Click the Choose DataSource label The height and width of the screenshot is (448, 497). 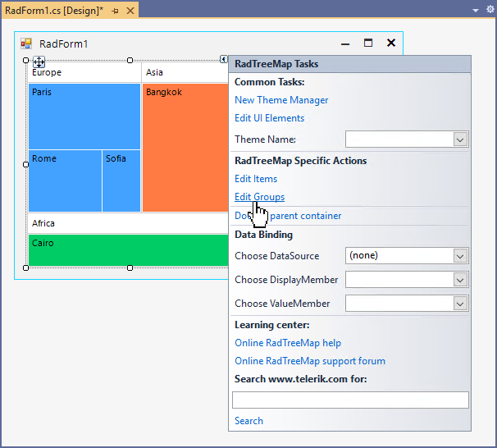pyautogui.click(x=276, y=256)
